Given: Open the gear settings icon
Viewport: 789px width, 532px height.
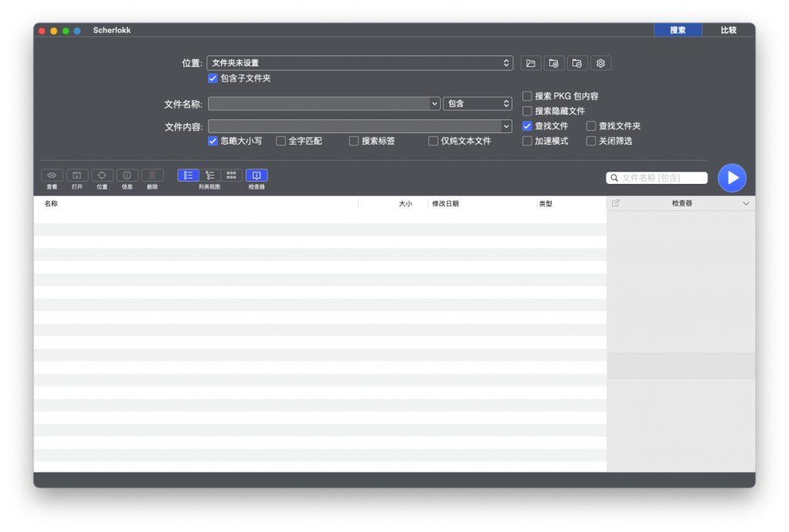Looking at the screenshot, I should 601,63.
